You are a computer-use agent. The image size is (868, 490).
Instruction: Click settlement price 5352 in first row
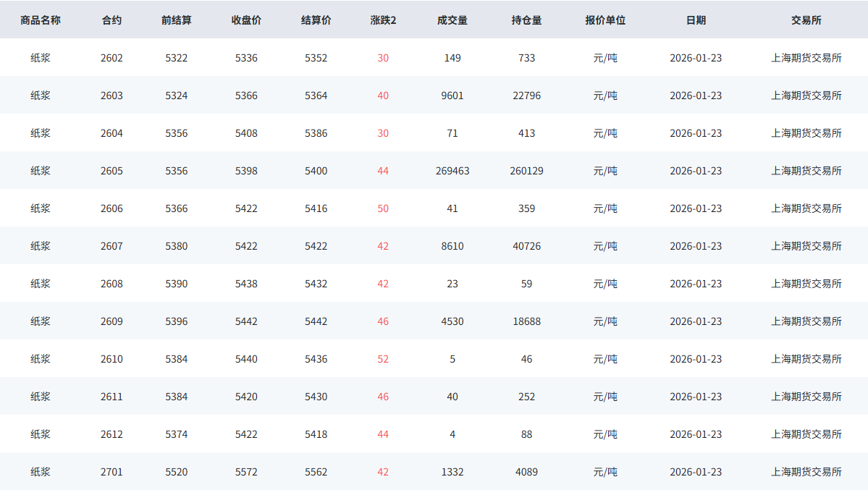point(316,58)
